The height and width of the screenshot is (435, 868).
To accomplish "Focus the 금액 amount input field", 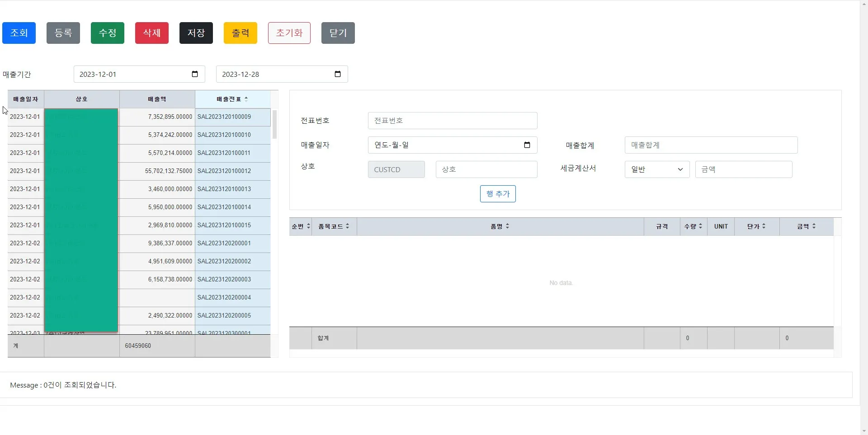I will click(744, 169).
